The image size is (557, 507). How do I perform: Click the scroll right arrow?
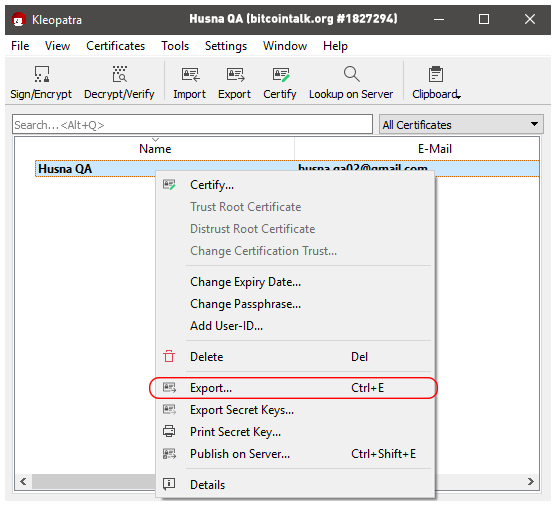[x=531, y=481]
